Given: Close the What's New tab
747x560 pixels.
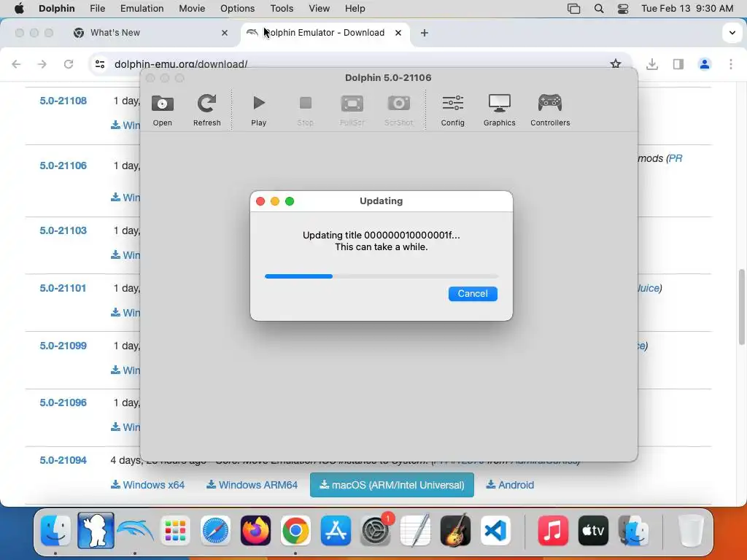Looking at the screenshot, I should [x=225, y=33].
